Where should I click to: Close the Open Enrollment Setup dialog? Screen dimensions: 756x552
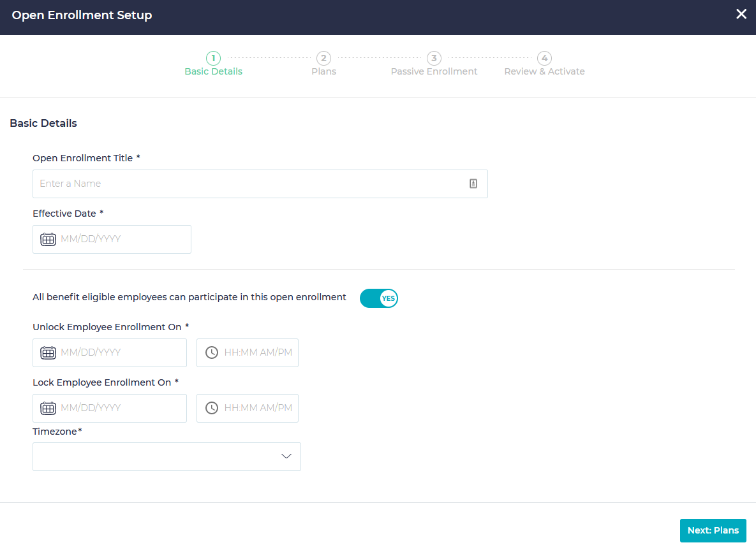pyautogui.click(x=741, y=13)
